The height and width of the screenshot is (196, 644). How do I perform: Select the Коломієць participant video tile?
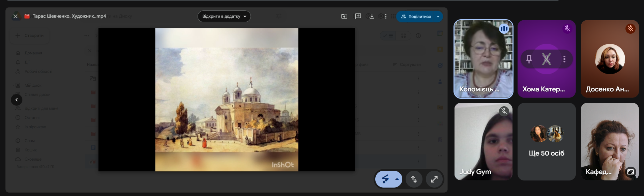[x=483, y=59]
